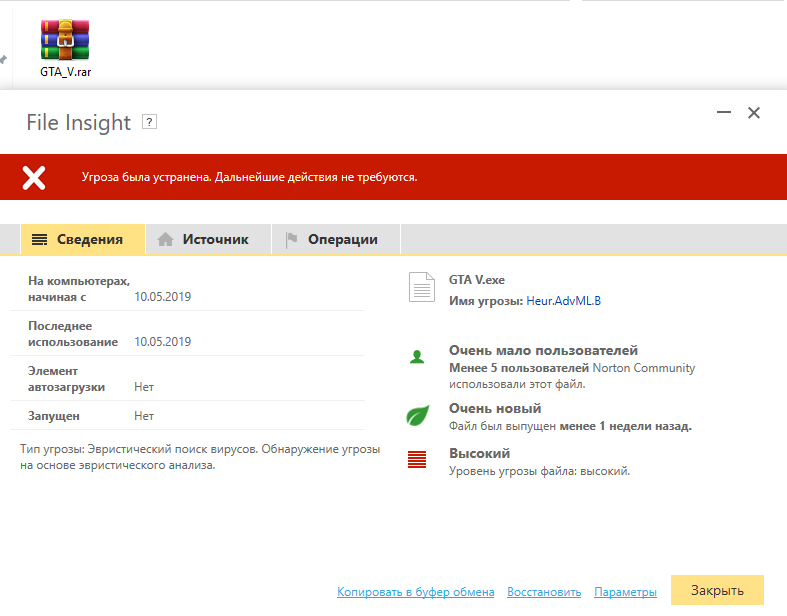Click the 'На компьютерах, начиная с' date 10.05.2019

pos(163,297)
